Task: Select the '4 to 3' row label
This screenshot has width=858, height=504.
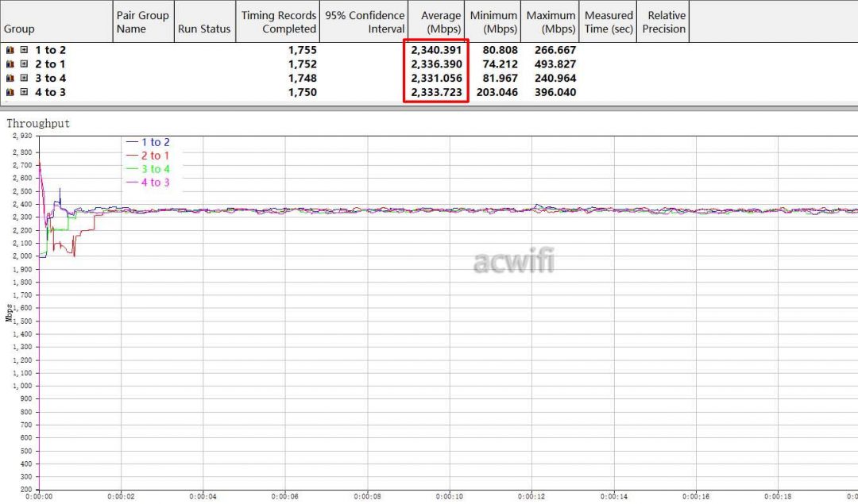Action: click(50, 93)
